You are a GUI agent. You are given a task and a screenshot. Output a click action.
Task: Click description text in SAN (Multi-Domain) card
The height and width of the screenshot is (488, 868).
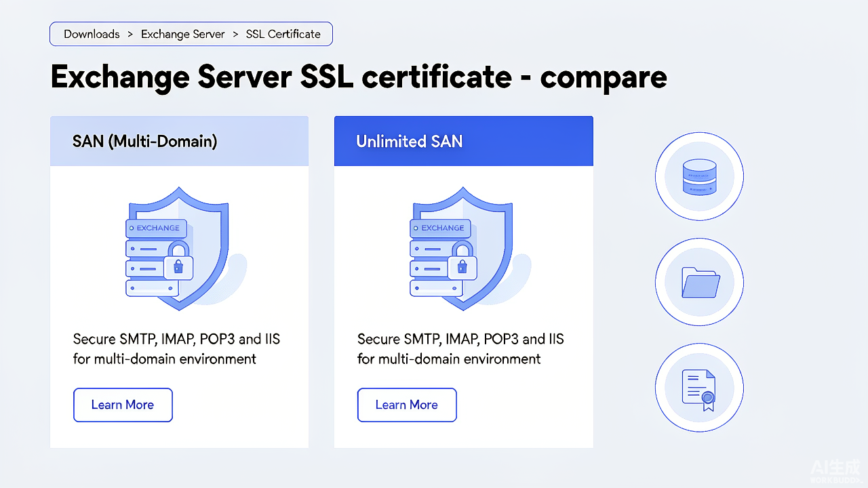(176, 348)
